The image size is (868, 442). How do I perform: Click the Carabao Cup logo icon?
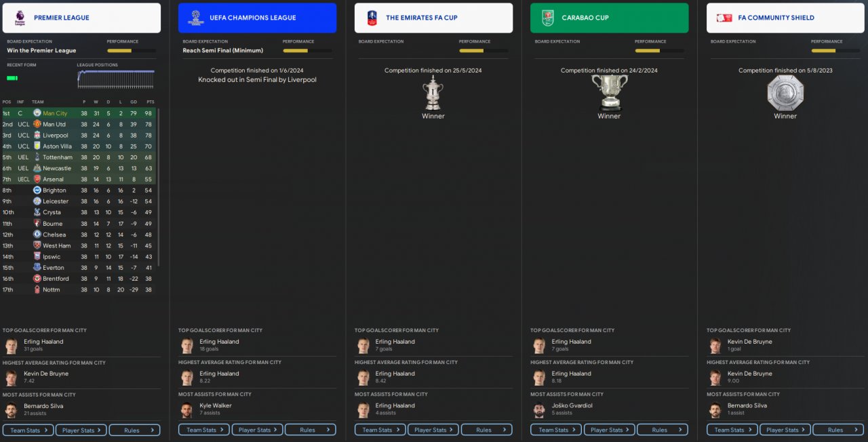[547, 18]
